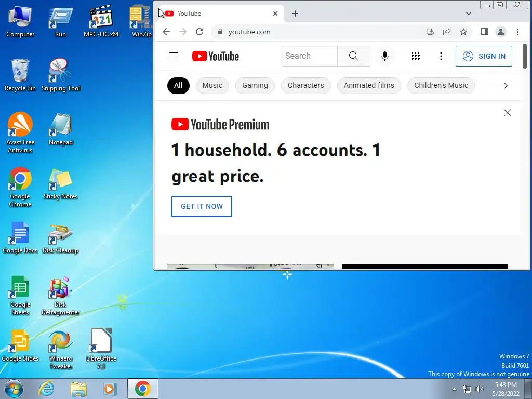
Task: Select Computer desktop icon
Action: coord(20,21)
